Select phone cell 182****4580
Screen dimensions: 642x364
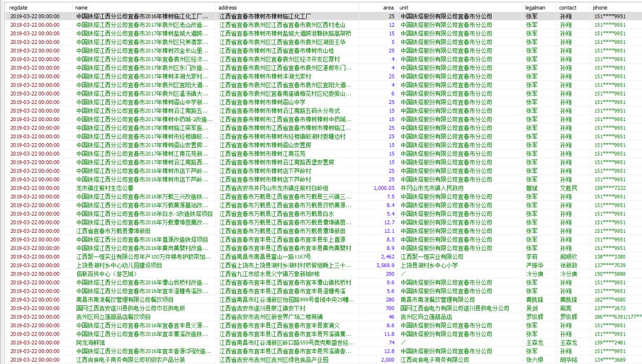pos(610,300)
